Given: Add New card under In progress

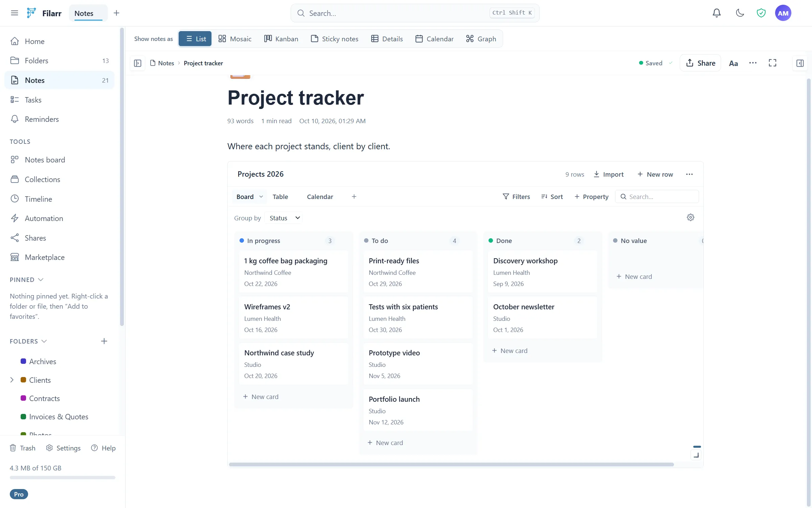Looking at the screenshot, I should 261,397.
